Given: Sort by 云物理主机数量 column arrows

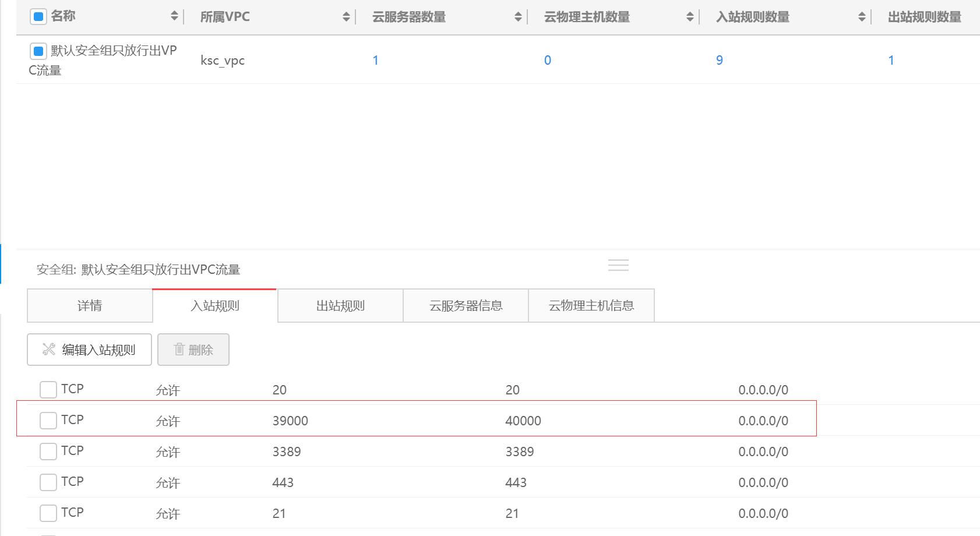Looking at the screenshot, I should (x=690, y=17).
